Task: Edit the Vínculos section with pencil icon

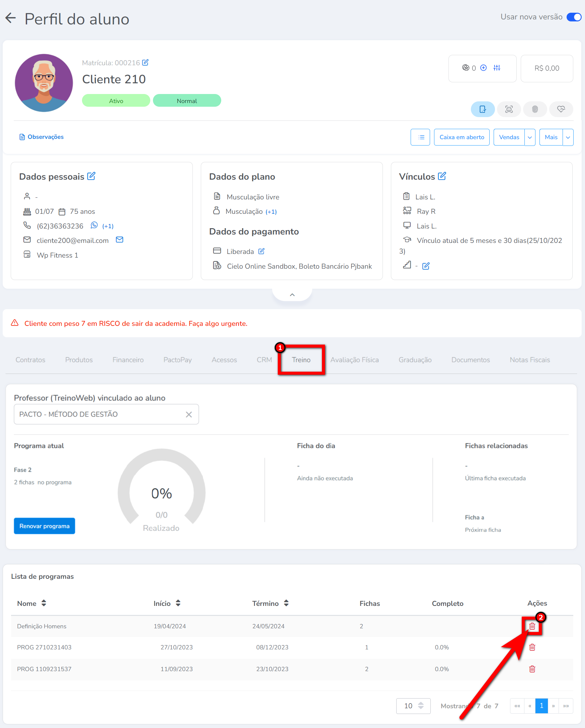Action: point(442,176)
